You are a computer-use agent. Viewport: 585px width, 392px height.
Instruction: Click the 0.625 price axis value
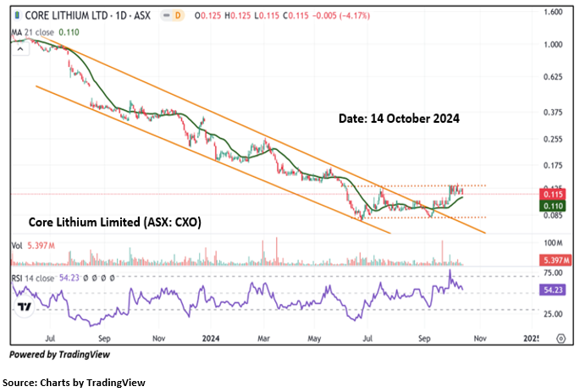tap(553, 77)
